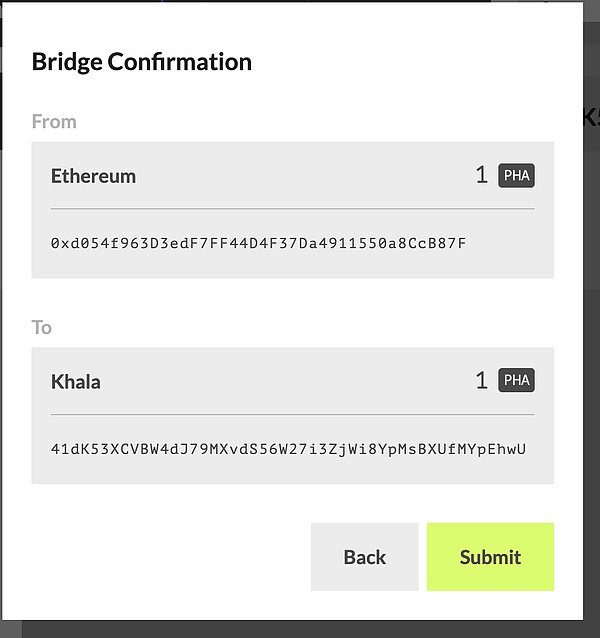Select the Khala destination address text
This screenshot has height=638, width=600.
(288, 449)
